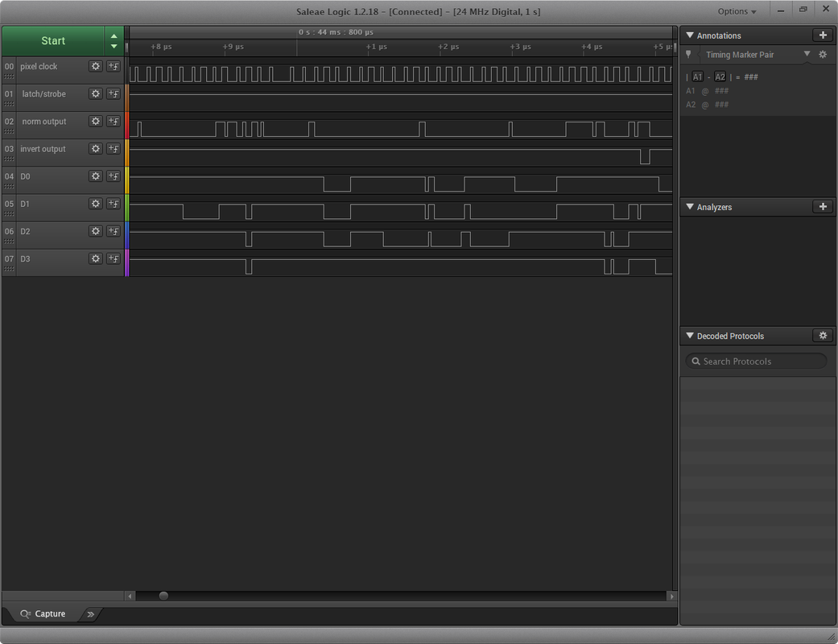838x644 pixels.
Task: Click the horizontal scrollbar thumb
Action: point(163,596)
